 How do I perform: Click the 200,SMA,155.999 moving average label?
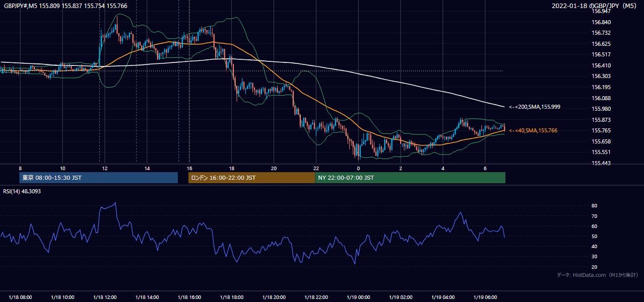(534, 107)
